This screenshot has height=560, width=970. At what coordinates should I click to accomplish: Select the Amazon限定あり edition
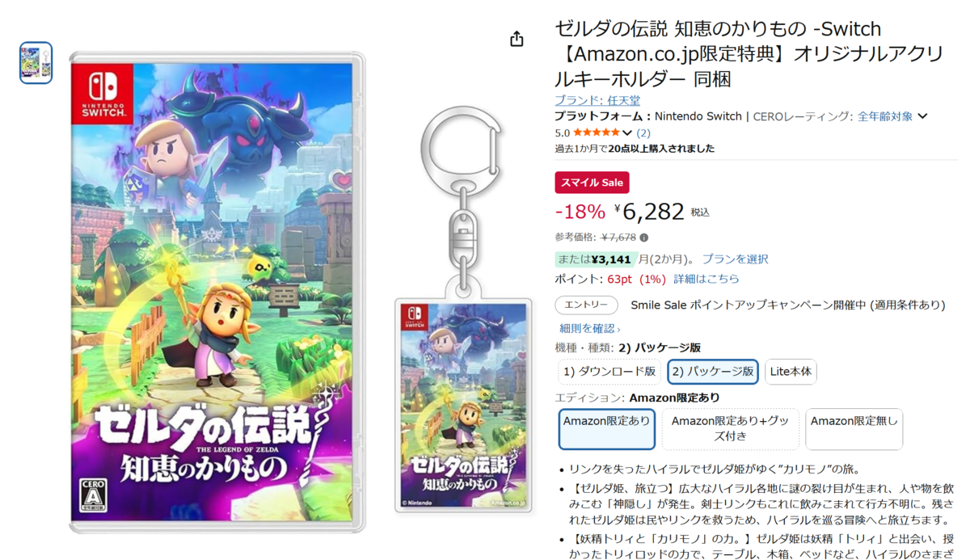click(x=606, y=429)
